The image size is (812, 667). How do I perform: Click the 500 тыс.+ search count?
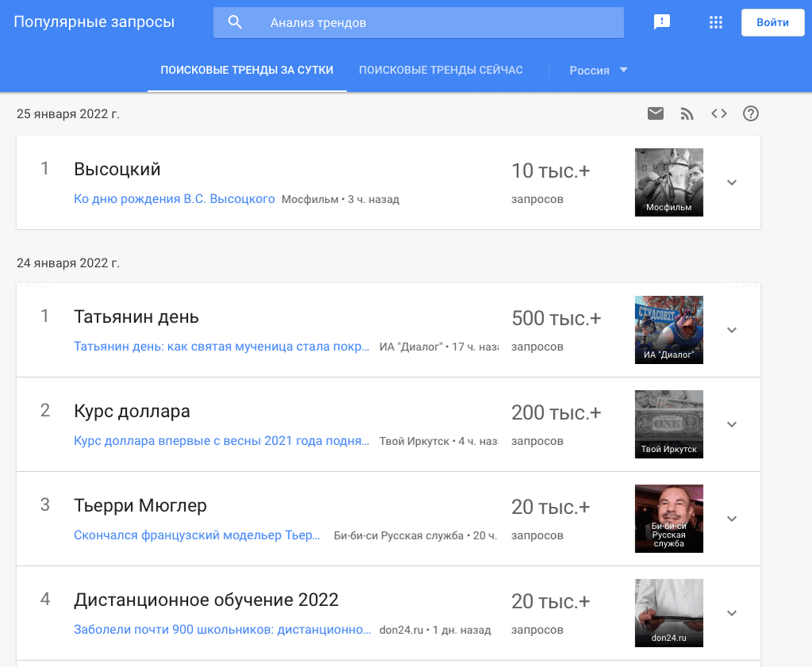556,319
